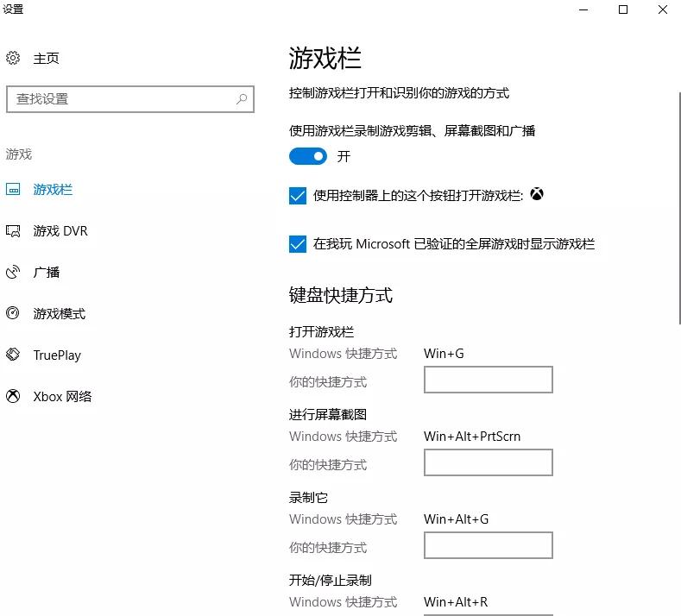681x616 pixels.
Task: Select the 游戏栏 sidebar icon
Action: click(13, 189)
